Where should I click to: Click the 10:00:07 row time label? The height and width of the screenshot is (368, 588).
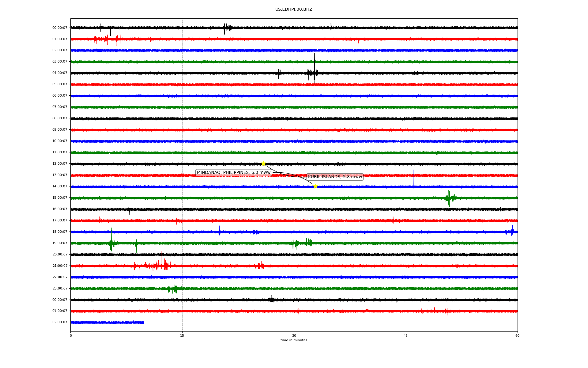tap(60, 141)
